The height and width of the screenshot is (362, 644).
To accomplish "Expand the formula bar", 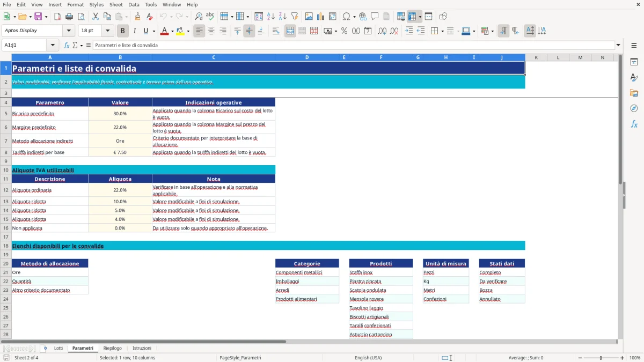I will pyautogui.click(x=619, y=45).
